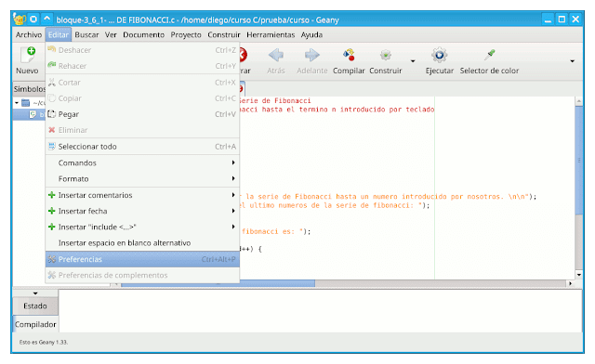
Task: Expand the Insertar fecha submenu
Action: coord(142,211)
